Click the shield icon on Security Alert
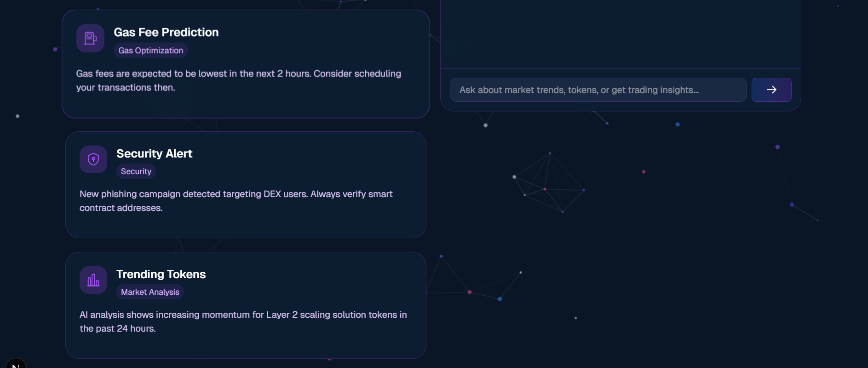868x368 pixels. point(93,159)
